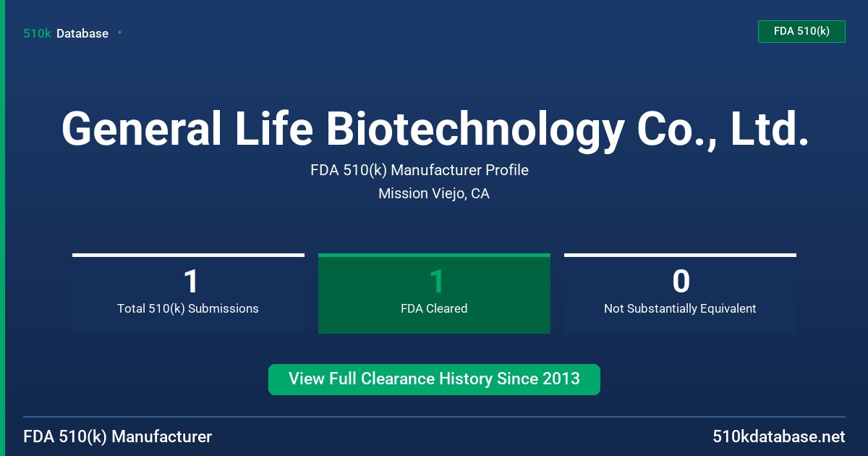The width and height of the screenshot is (868, 456).
Task: Click the FDA 510(k) Manufacturer Profile subtitle
Action: [x=420, y=170]
